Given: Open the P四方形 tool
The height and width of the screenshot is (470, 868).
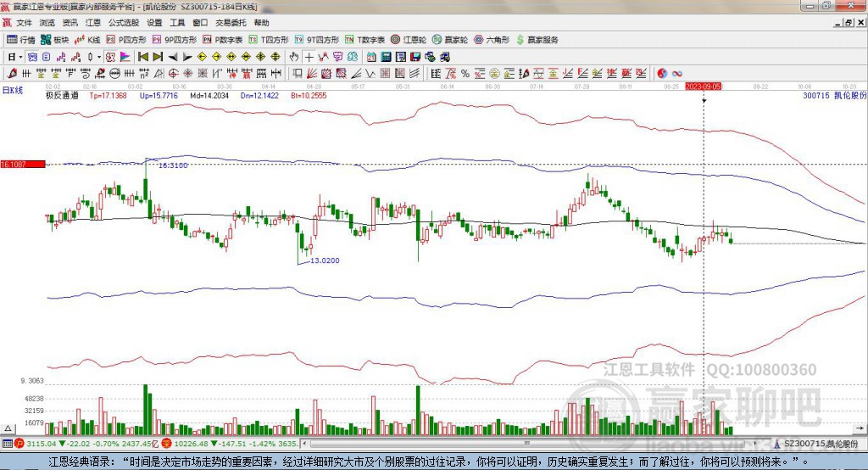Looking at the screenshot, I should tap(126, 40).
